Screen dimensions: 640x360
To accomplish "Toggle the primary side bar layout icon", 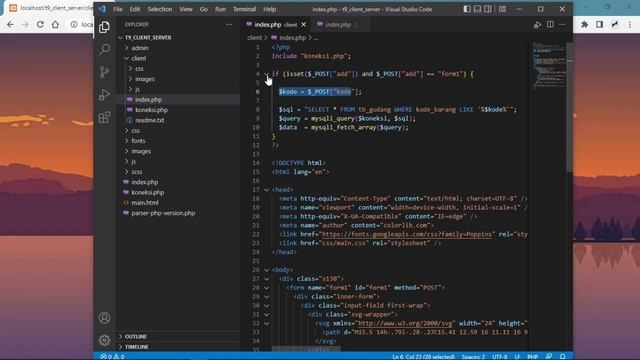I will (x=467, y=9).
